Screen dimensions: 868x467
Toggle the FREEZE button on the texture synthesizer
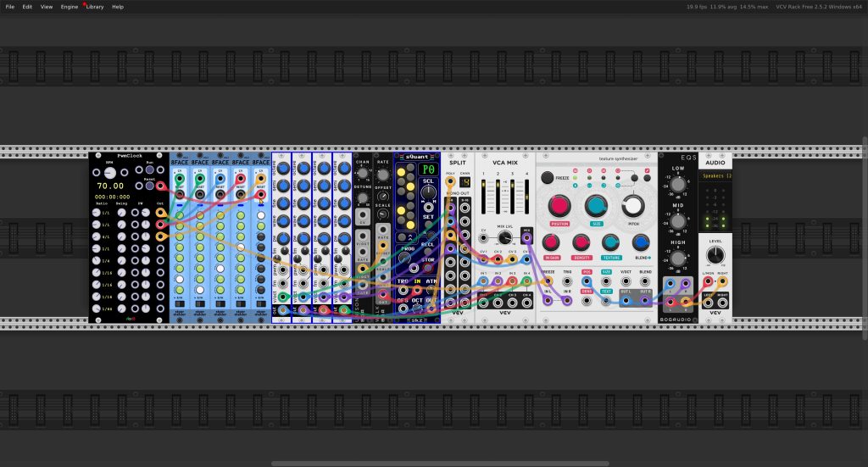click(x=547, y=178)
